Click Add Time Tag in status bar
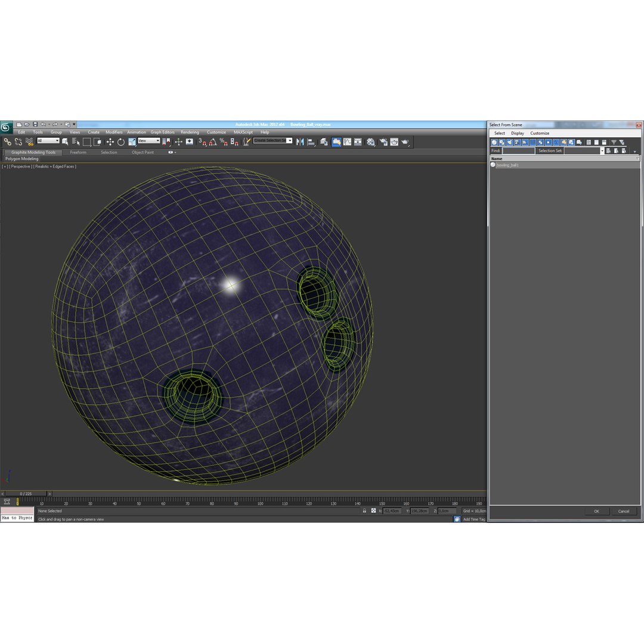Screen dimensions: 644x644 [x=474, y=519]
